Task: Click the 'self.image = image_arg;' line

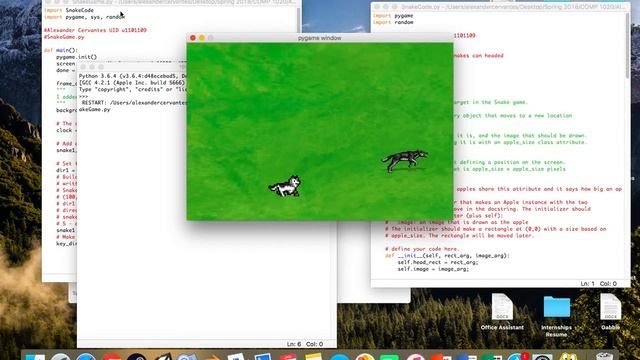Action: (433, 269)
